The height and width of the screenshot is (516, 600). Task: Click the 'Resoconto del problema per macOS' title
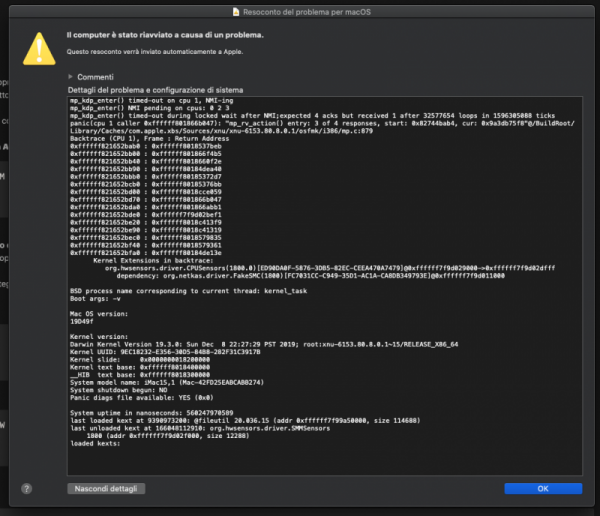click(307, 12)
